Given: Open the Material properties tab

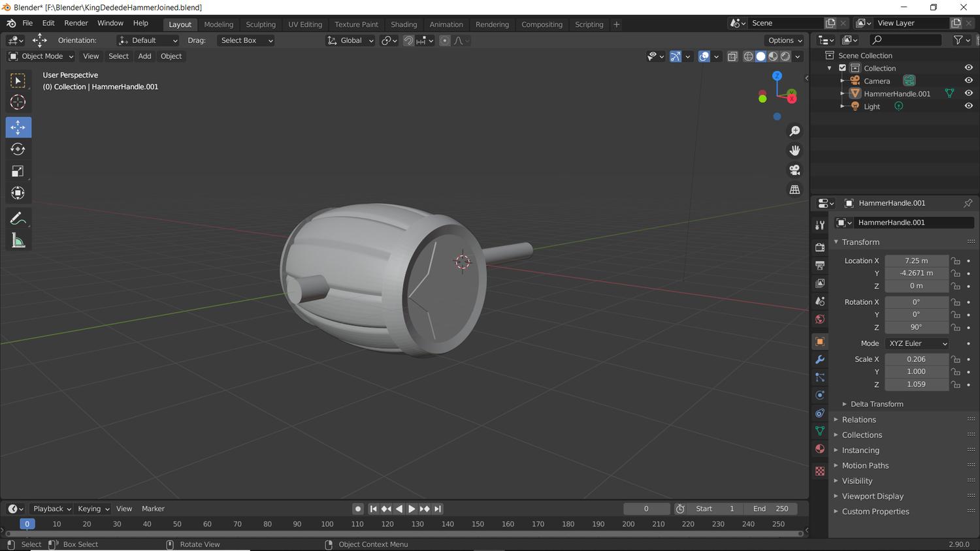Looking at the screenshot, I should pyautogui.click(x=820, y=449).
